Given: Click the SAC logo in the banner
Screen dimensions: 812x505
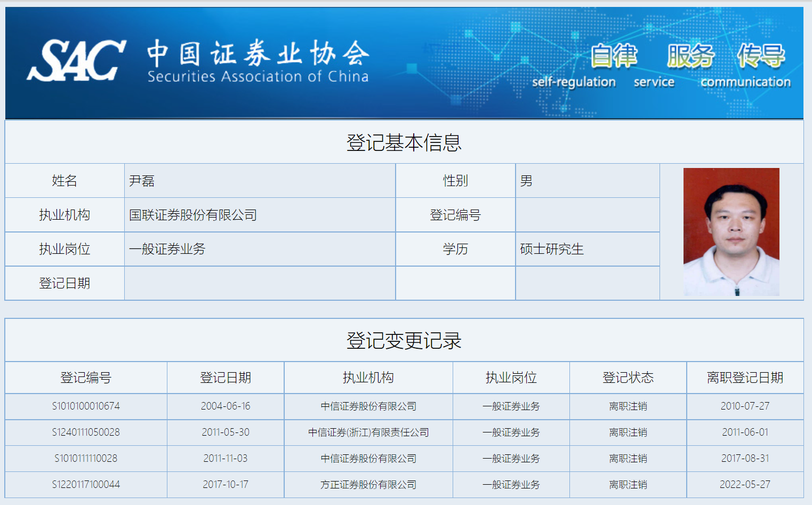Looking at the screenshot, I should click(x=77, y=60).
